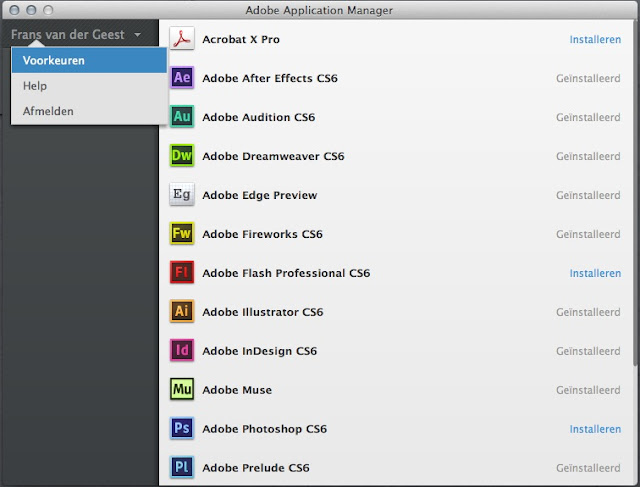
Task: Click the After Effects CS6 icon
Action: coord(182,77)
